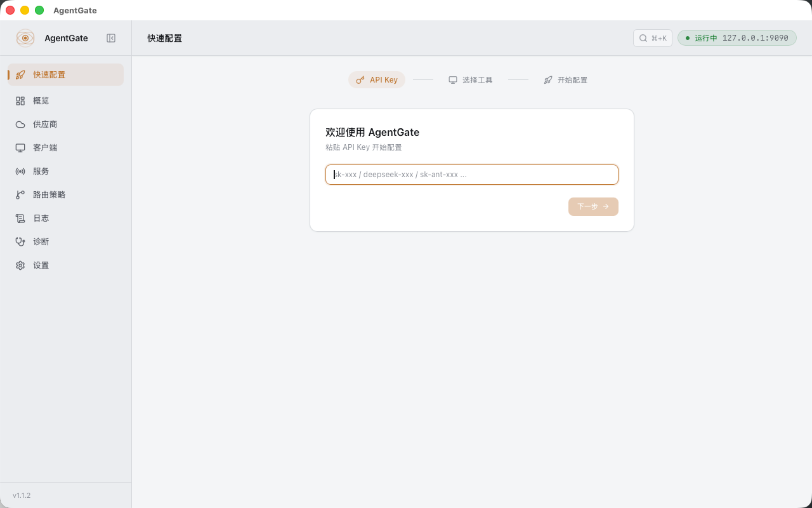
Task: Switch to the 选择工具 step
Action: click(471, 80)
